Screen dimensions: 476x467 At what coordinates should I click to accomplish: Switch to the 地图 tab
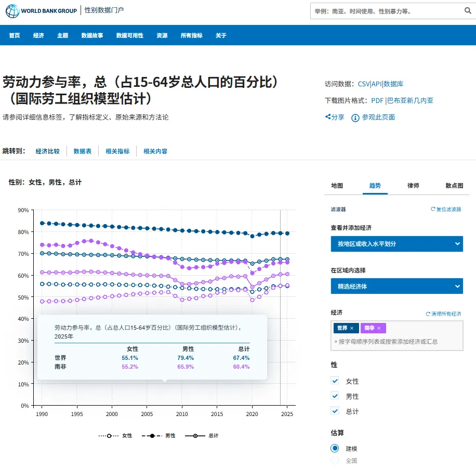click(337, 186)
